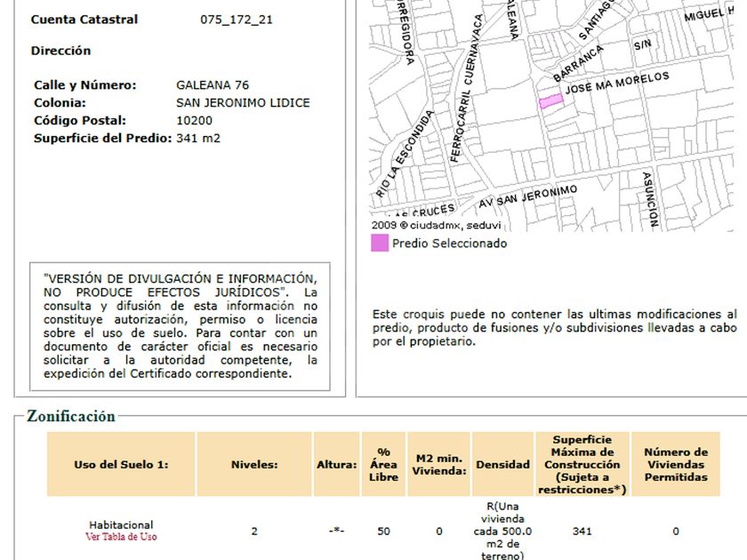
Task: Click the Cuenta Catastral label
Action: click(84, 20)
